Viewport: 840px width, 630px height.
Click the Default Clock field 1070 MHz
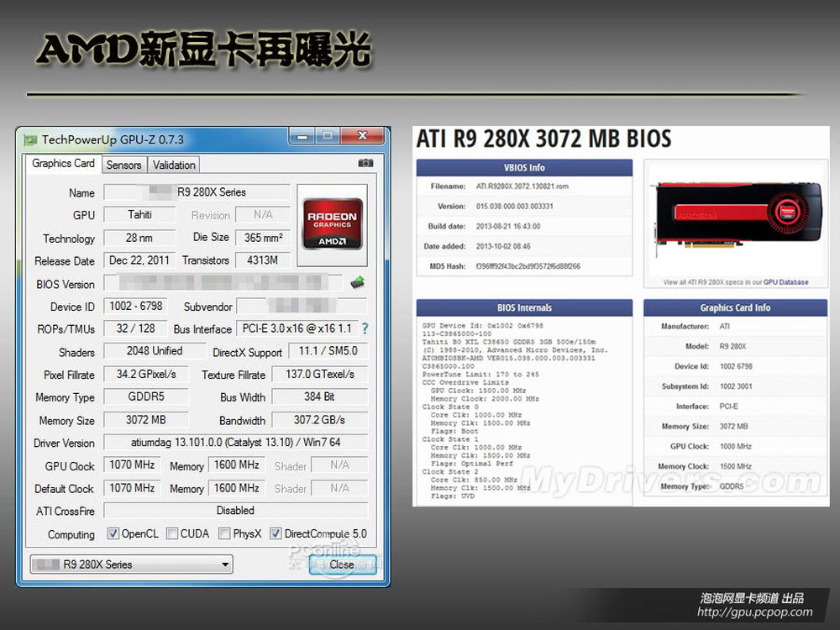point(132,487)
